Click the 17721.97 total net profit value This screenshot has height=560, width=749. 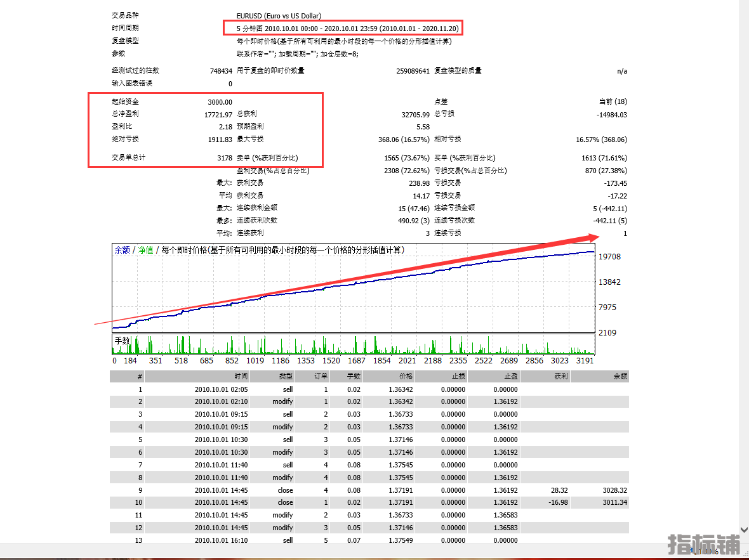218,114
